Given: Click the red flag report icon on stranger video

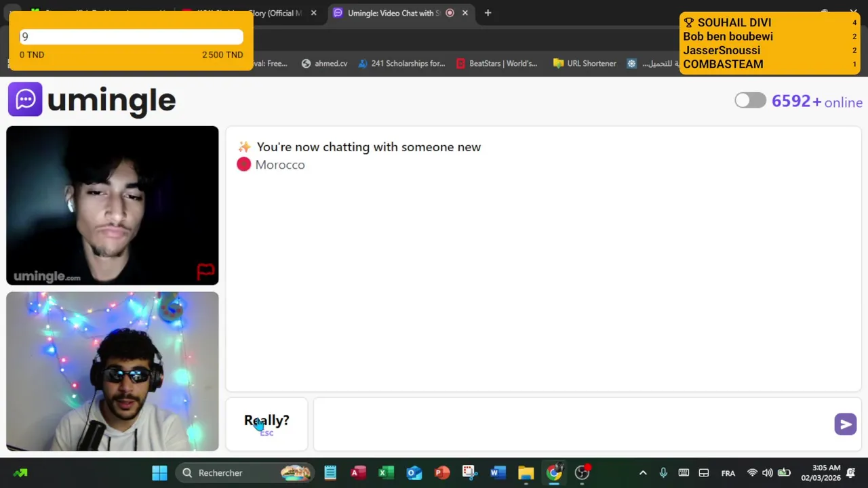Looking at the screenshot, I should pyautogui.click(x=205, y=271).
